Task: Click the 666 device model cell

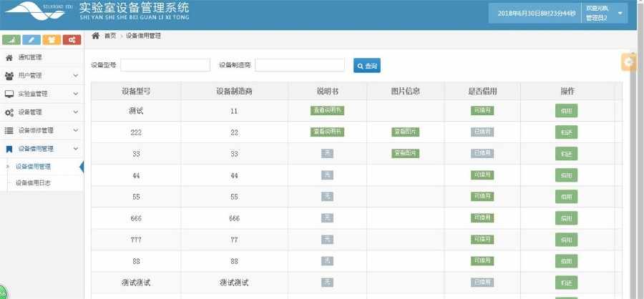Action: coord(136,218)
